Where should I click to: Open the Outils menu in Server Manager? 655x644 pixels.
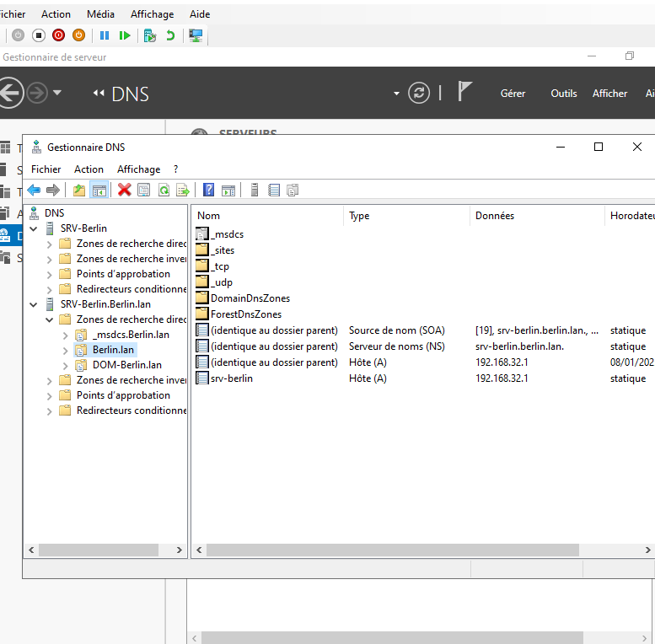[x=564, y=94]
